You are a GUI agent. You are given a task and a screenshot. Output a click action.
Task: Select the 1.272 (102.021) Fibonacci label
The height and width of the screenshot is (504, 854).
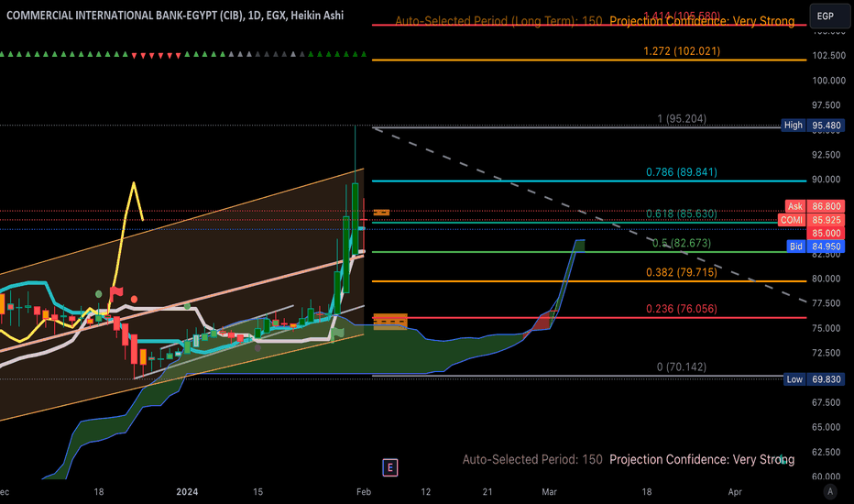(x=682, y=50)
